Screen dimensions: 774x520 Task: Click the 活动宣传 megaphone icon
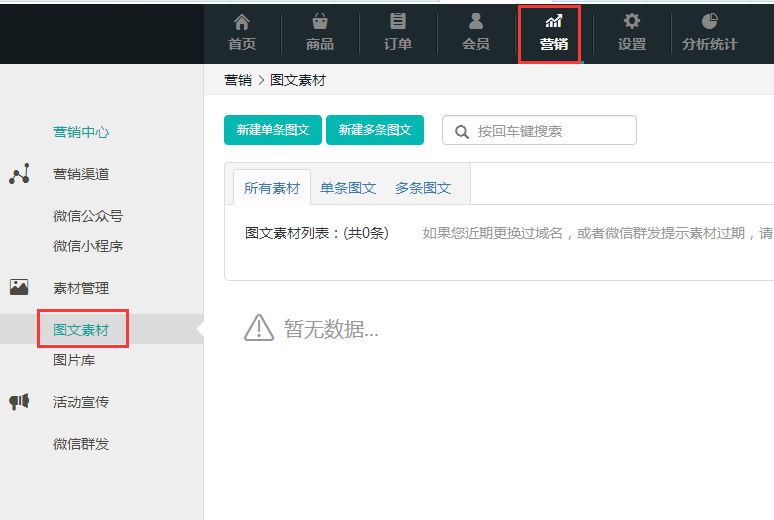(19, 401)
